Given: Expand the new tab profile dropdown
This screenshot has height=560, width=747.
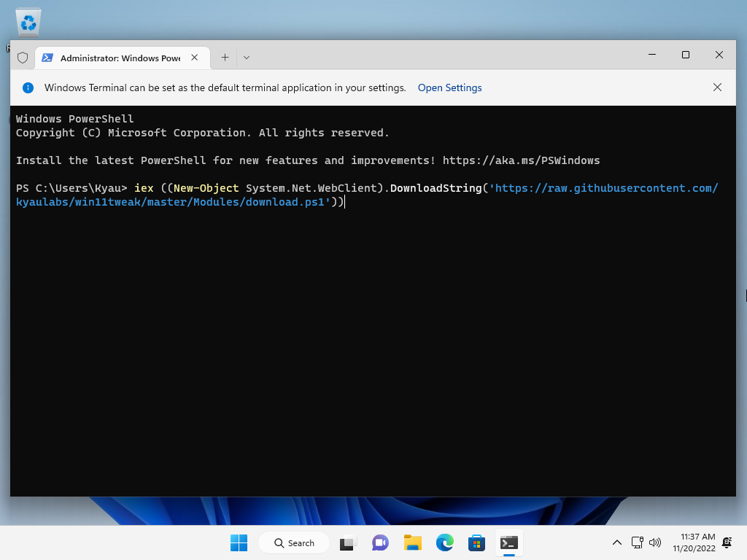Looking at the screenshot, I should pyautogui.click(x=247, y=58).
